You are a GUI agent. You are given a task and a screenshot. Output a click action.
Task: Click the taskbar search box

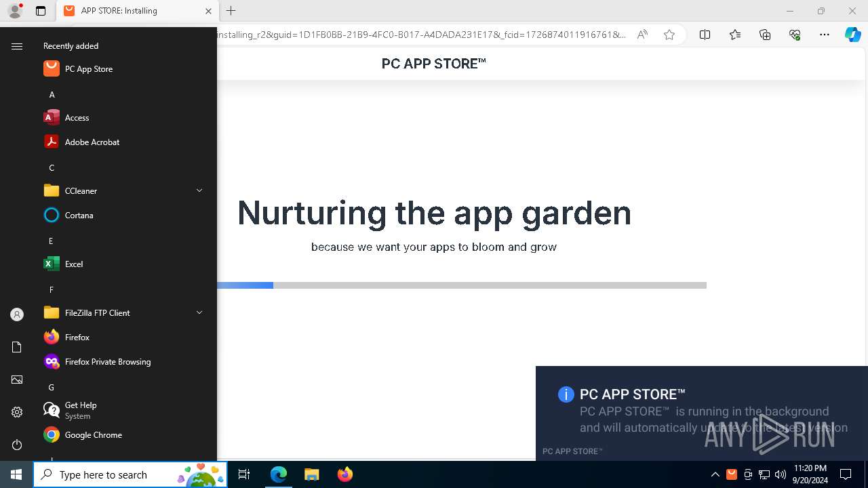tap(130, 474)
